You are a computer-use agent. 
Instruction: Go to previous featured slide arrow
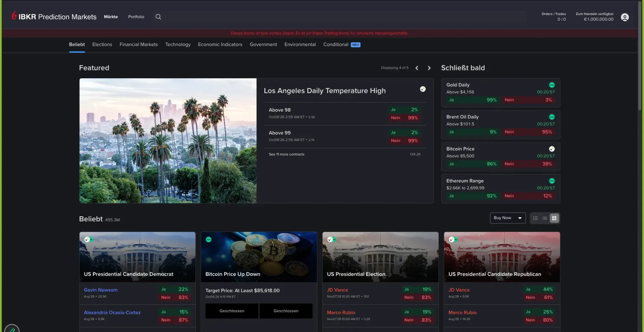[417, 68]
